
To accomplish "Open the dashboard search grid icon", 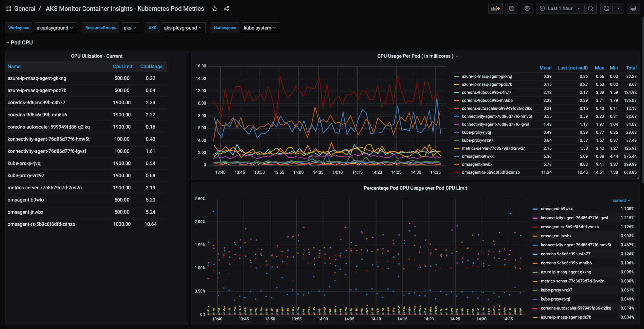I will (x=8, y=8).
